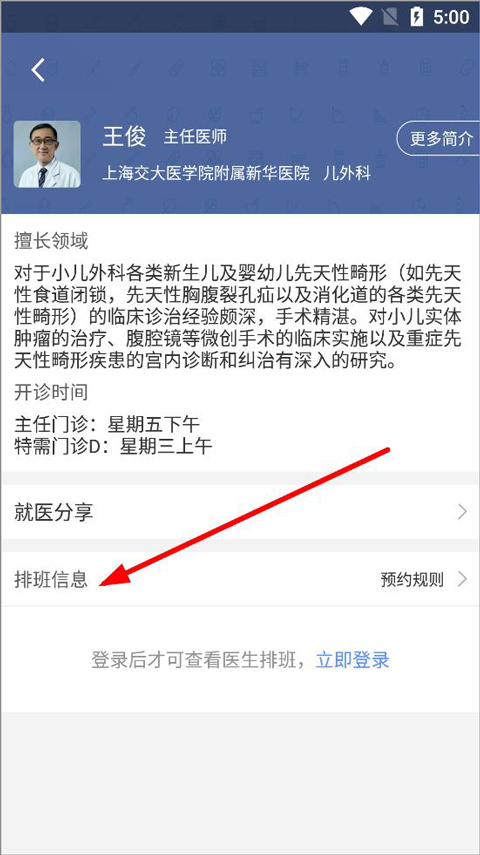Tap the 5:00 clock in status bar
Screen dimensions: 480x855
(x=451, y=17)
